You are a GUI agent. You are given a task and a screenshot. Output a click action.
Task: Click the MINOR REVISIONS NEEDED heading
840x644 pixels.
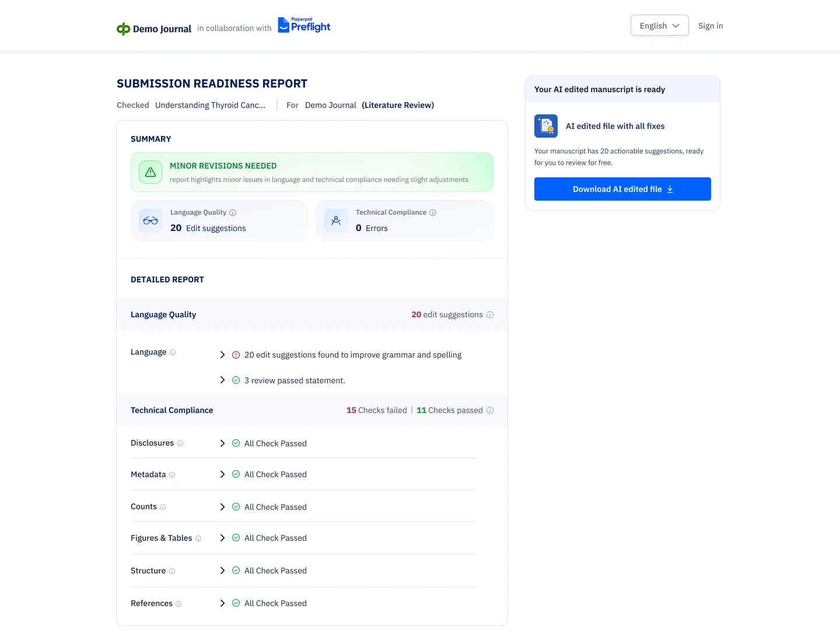click(223, 166)
